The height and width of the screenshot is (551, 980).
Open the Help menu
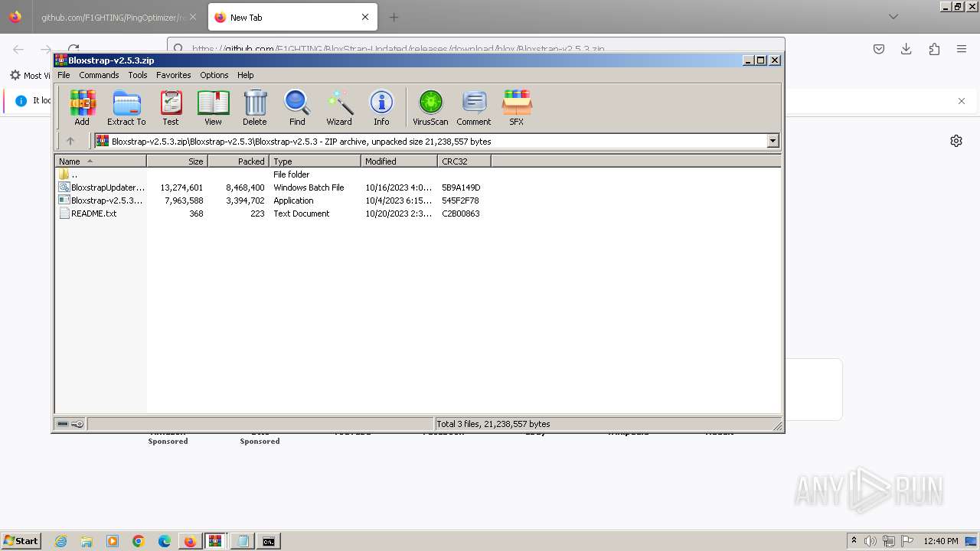245,75
